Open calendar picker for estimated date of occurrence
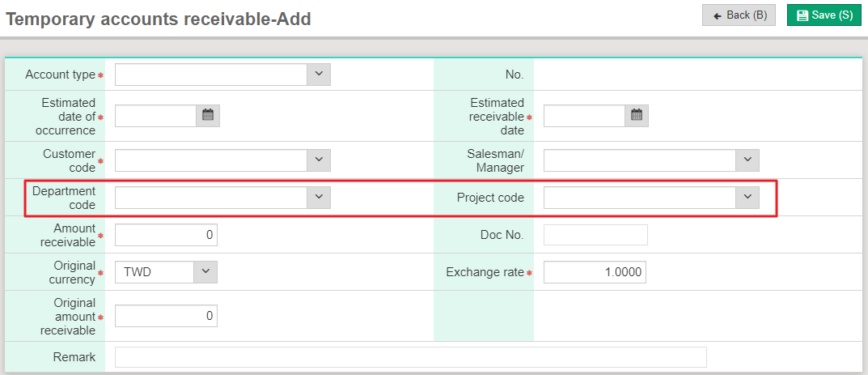The height and width of the screenshot is (375, 868). [x=208, y=116]
